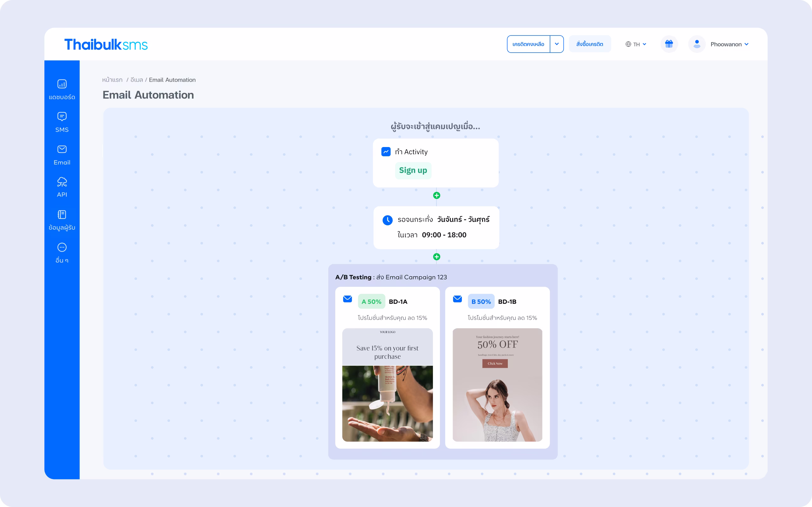Viewport: 812px width, 507px height.
Task: Open the BD-1B 50% OFF email thumbnail
Action: pyautogui.click(x=497, y=385)
